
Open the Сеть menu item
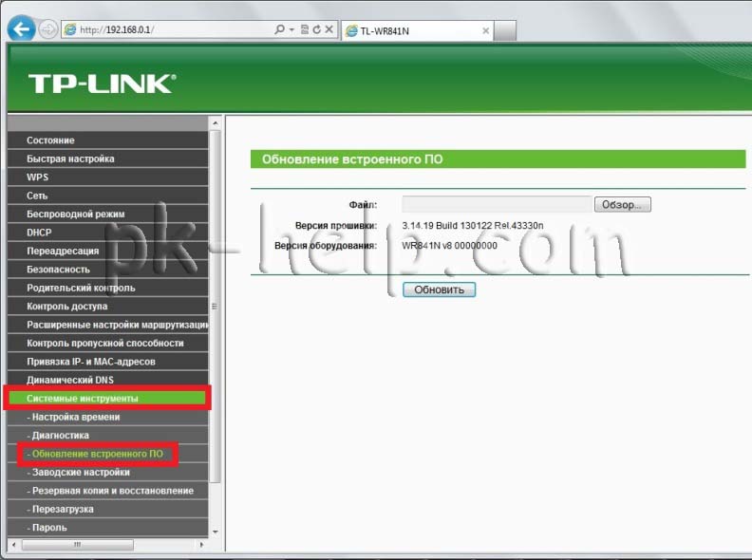108,196
